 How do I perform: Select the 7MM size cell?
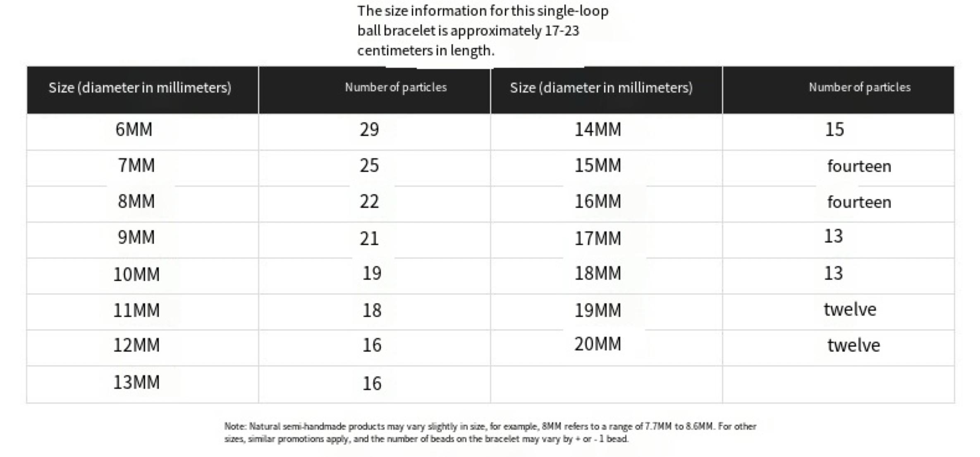coord(136,166)
